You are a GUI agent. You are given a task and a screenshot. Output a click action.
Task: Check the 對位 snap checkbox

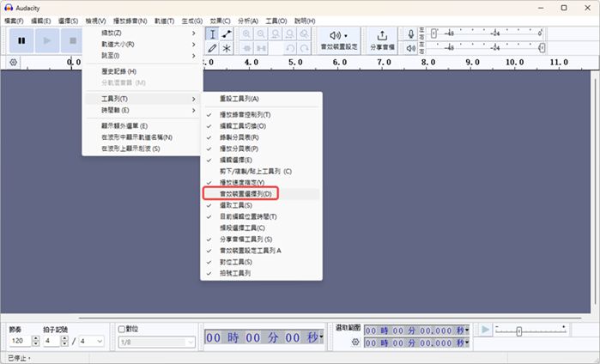coord(122,329)
